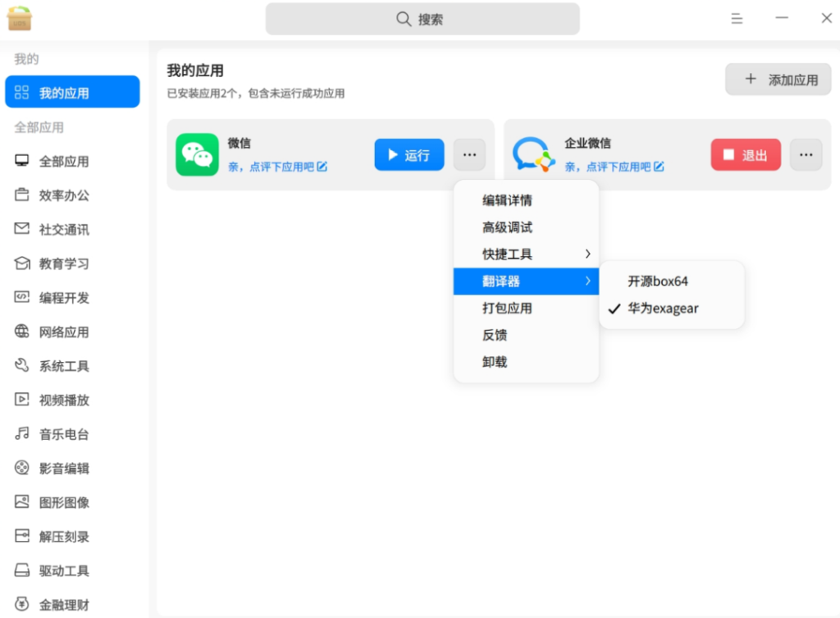This screenshot has width=840, height=618.
Task: Click the 添加应用 button
Action: point(778,80)
